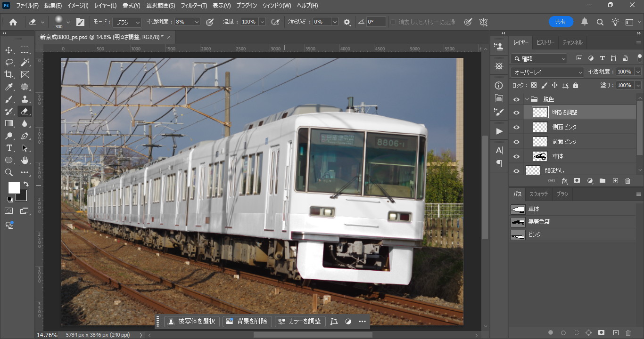Click the white foreground color swatch
This screenshot has height=339, width=644.
(x=13, y=187)
